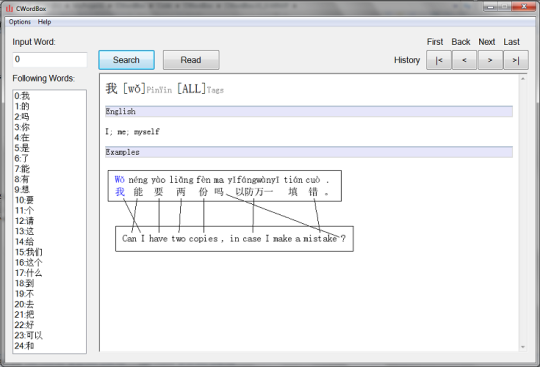Image resolution: width=540 pixels, height=367 pixels.
Task: Select word '5:是' in the list
Action: pyautogui.click(x=22, y=148)
